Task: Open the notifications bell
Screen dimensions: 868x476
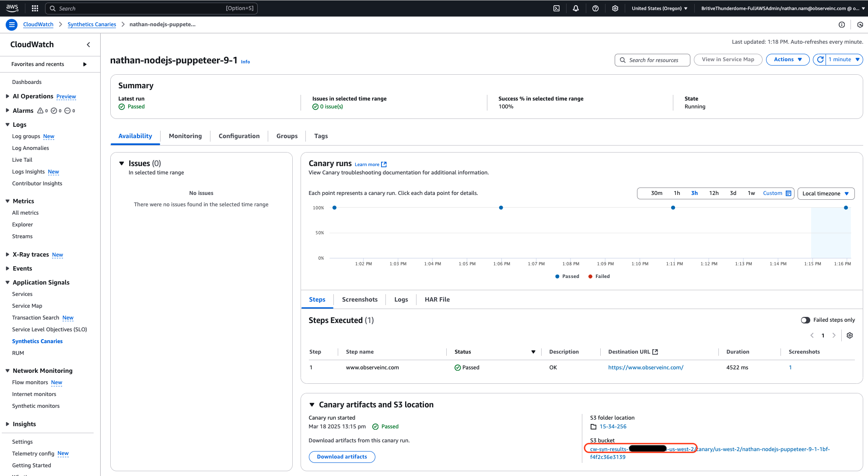Action: (576, 8)
